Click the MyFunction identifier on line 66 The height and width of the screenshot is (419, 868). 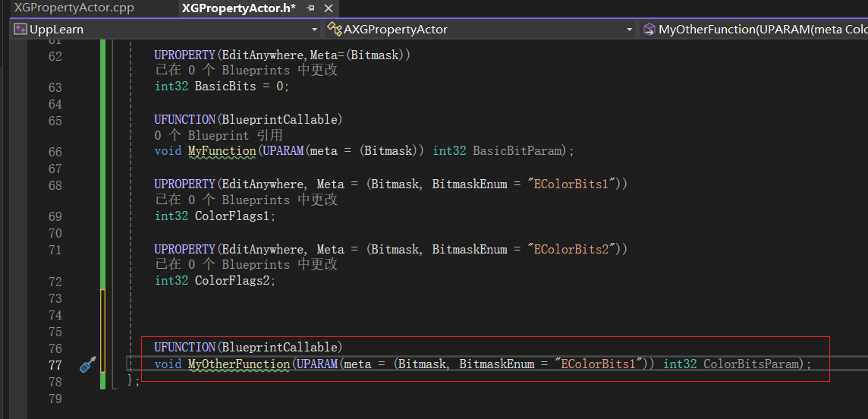(x=222, y=150)
